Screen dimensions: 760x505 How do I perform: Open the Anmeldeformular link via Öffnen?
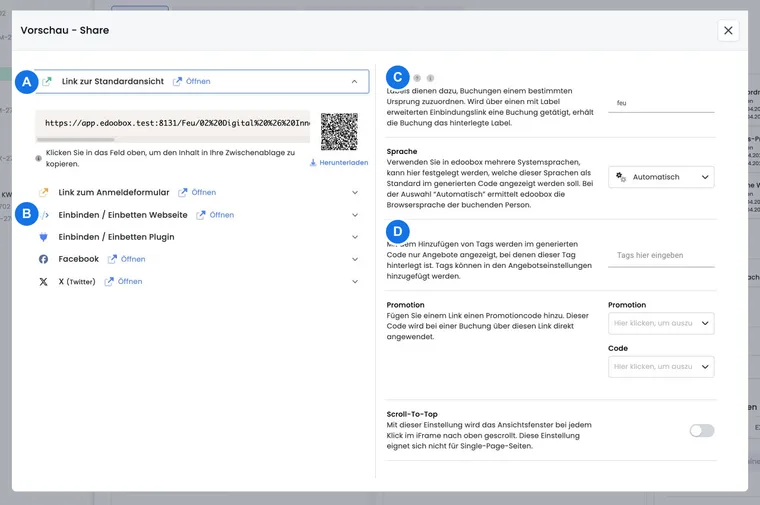[204, 192]
